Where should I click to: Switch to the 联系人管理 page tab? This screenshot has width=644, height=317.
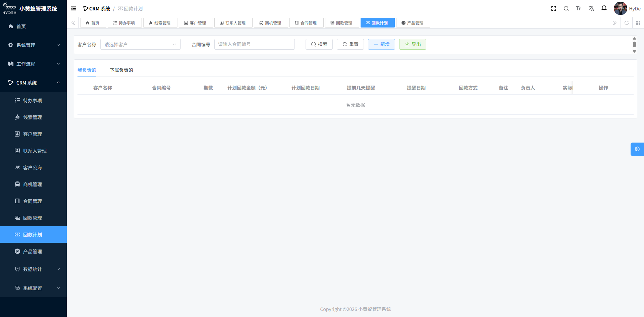point(233,23)
